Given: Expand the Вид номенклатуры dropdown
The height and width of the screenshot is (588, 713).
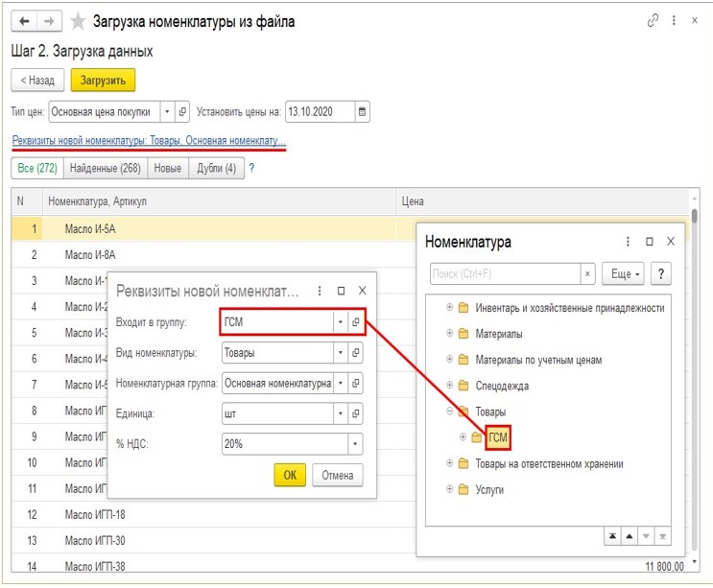Looking at the screenshot, I should click(x=339, y=353).
